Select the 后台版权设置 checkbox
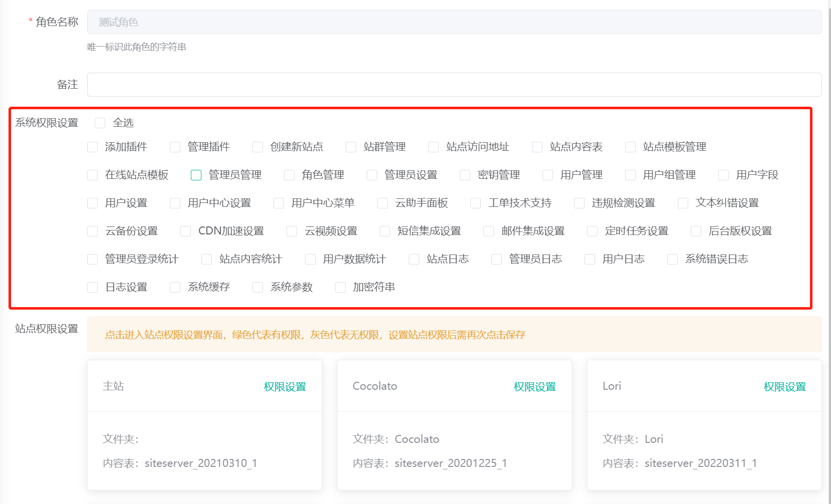Viewport: 831px width, 504px height. 696,231
